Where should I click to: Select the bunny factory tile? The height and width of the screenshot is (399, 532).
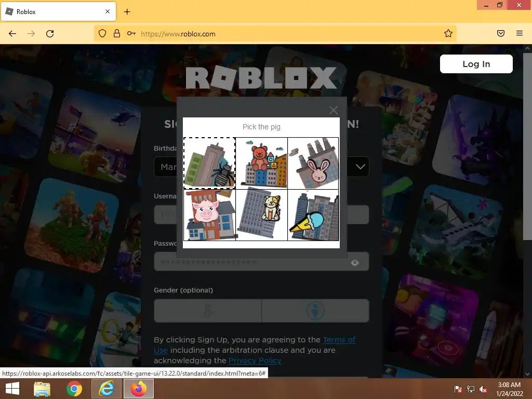coord(313,163)
